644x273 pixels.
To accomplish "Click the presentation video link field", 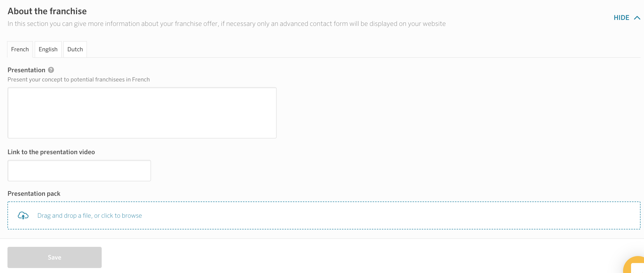I will point(79,171).
